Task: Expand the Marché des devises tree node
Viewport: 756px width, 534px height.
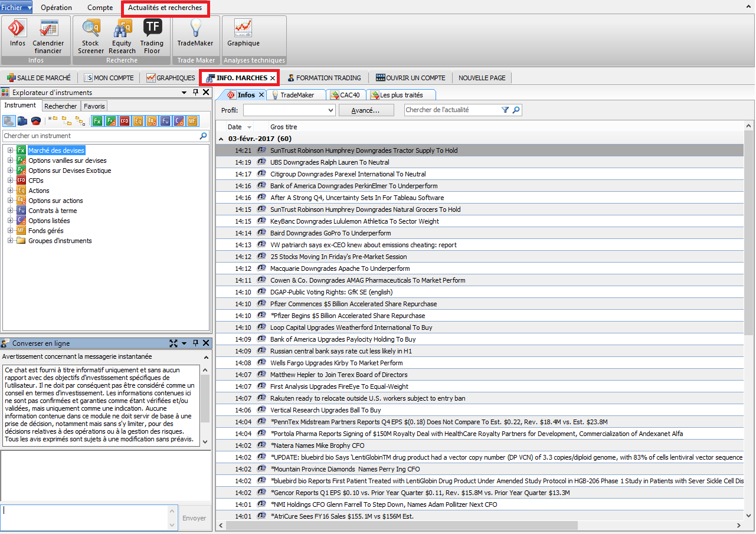Action: (10, 150)
